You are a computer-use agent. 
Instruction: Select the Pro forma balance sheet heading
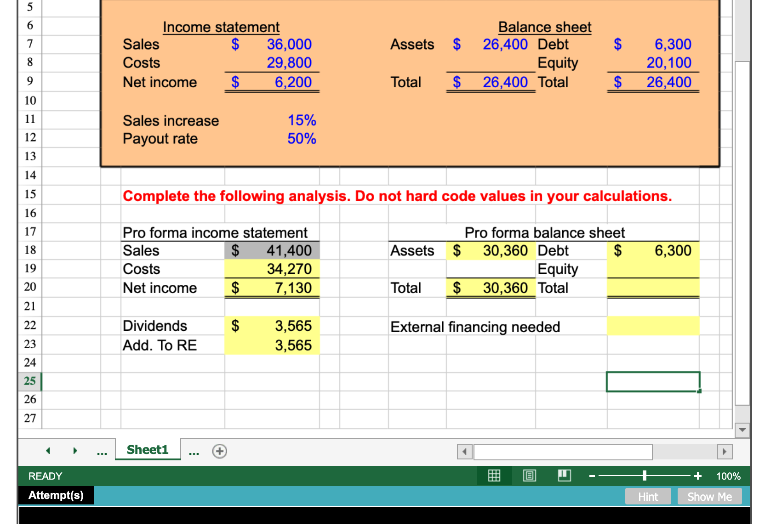545,232
